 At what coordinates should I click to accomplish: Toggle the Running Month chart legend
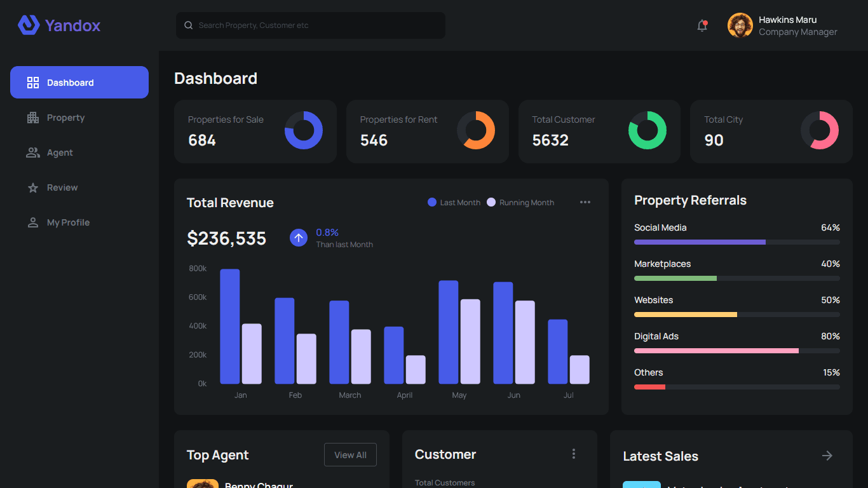(x=520, y=202)
